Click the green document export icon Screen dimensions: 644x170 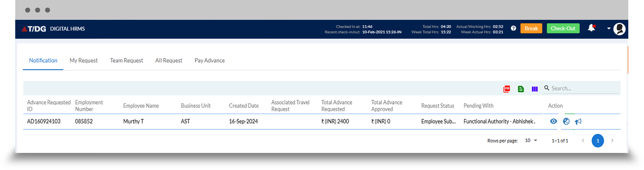coord(521,89)
